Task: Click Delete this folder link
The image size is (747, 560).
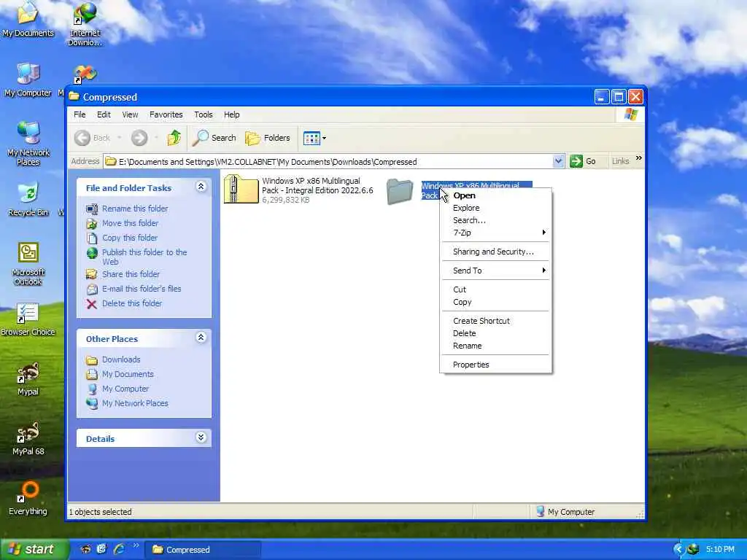Action: [132, 303]
